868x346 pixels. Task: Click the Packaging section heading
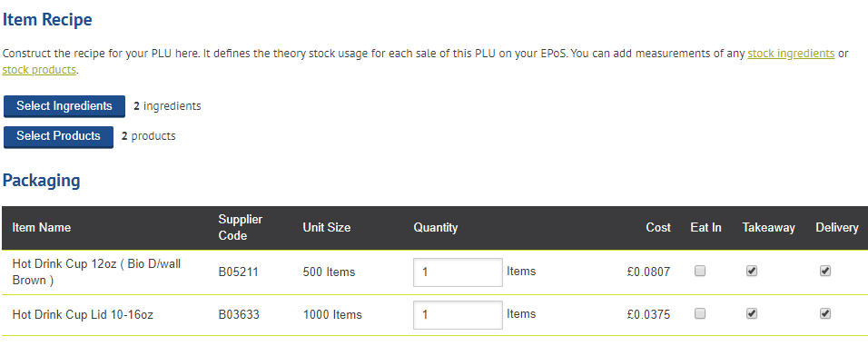[x=42, y=181]
